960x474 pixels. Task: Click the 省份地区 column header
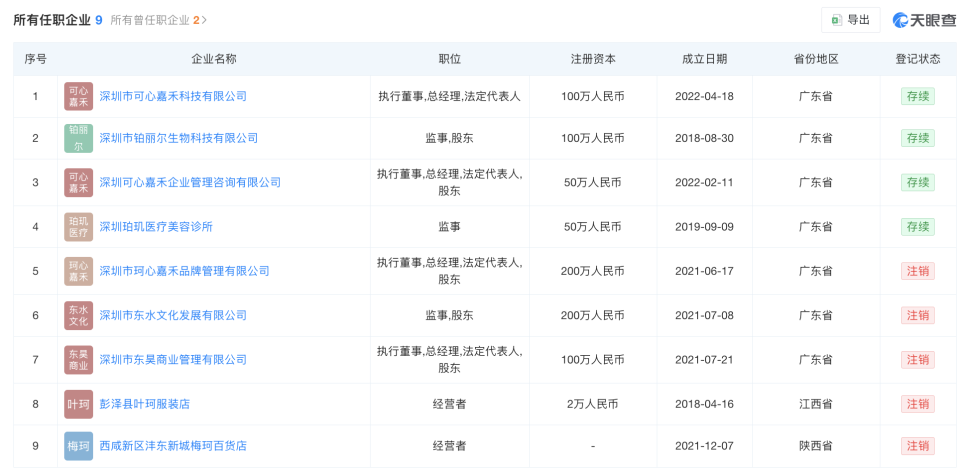tap(816, 59)
